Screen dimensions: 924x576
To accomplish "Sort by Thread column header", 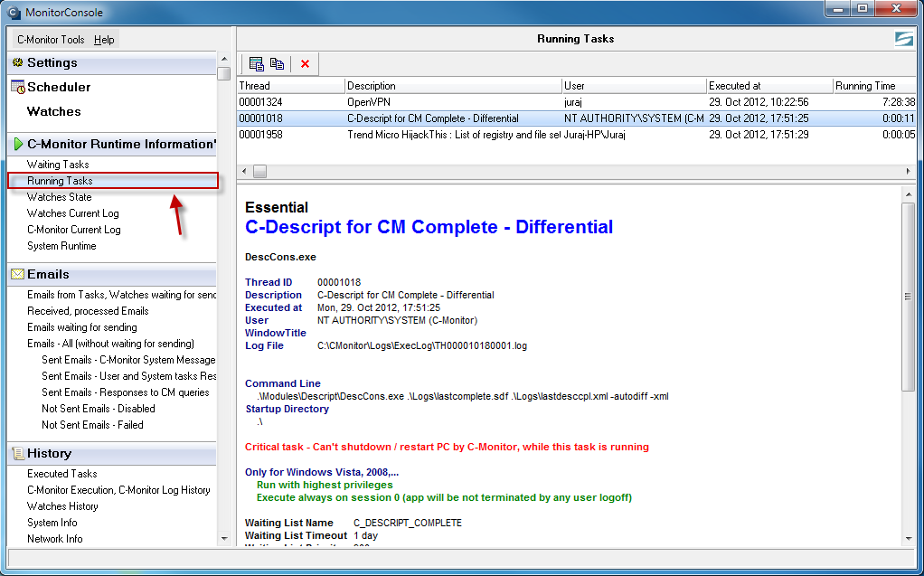I will click(x=291, y=86).
